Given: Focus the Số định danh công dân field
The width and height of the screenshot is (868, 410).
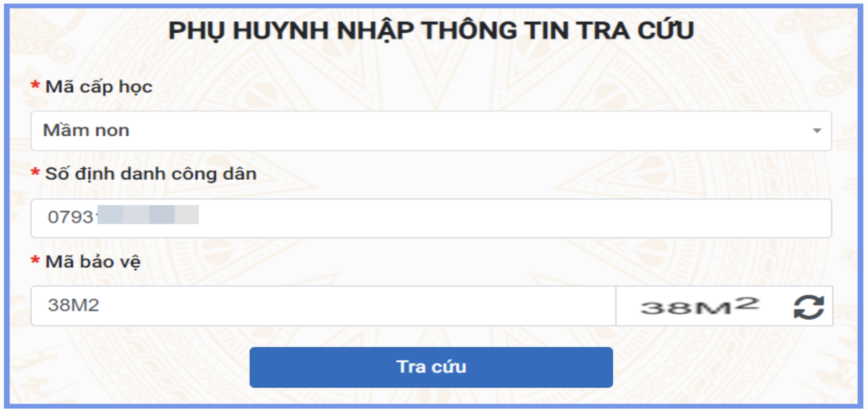Looking at the screenshot, I should pos(430,218).
